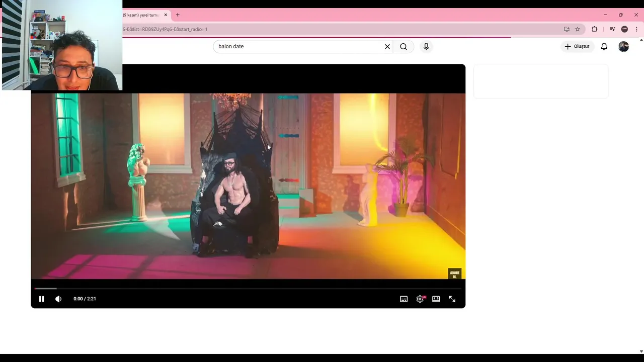644x362 pixels.
Task: Click the page scrollbar down arrow
Action: point(641,351)
